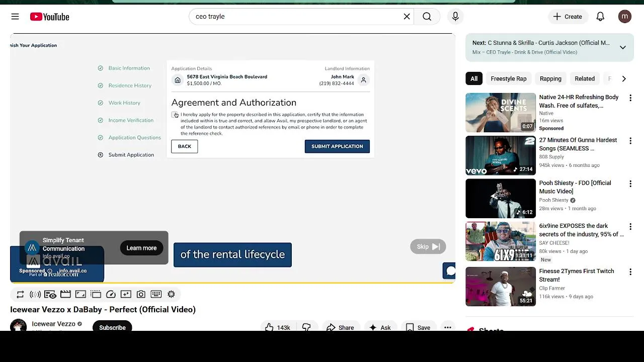Screen dimensions: 644x362
Task: Open the YouTube hamburger guide menu
Action: coord(15,17)
